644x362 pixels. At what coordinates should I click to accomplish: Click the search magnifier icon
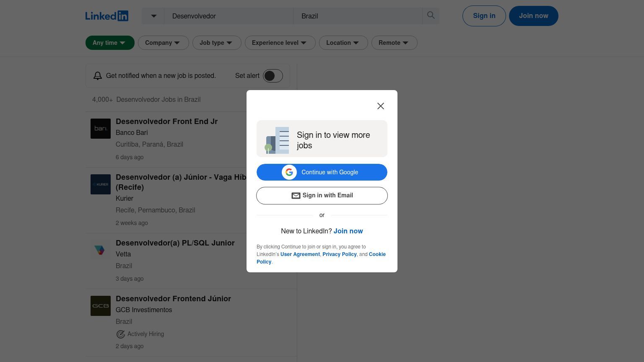[x=431, y=16]
